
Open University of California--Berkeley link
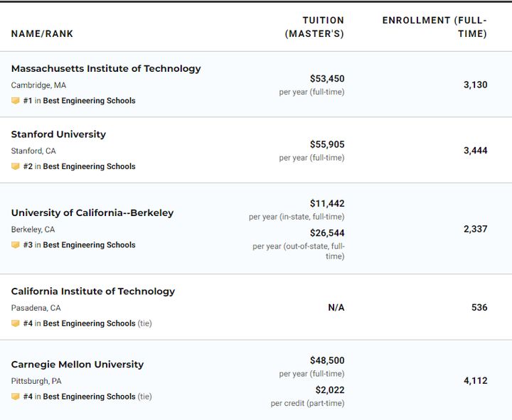92,212
